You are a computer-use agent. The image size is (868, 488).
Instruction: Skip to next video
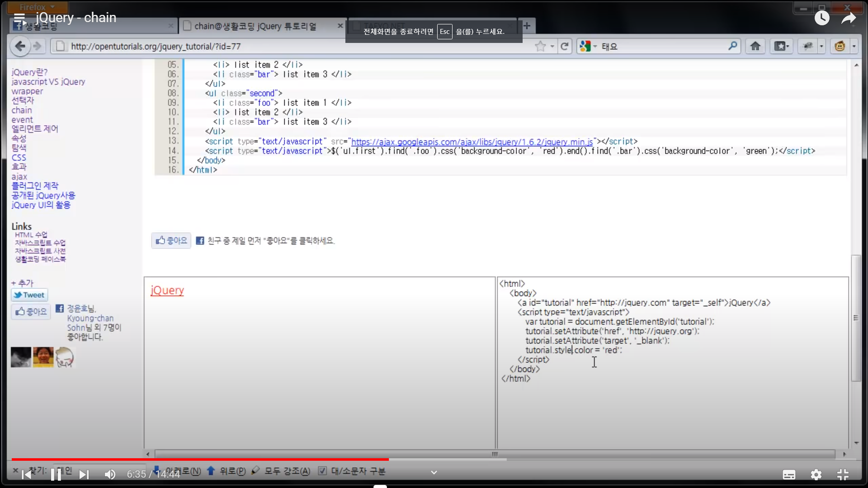pyautogui.click(x=84, y=474)
